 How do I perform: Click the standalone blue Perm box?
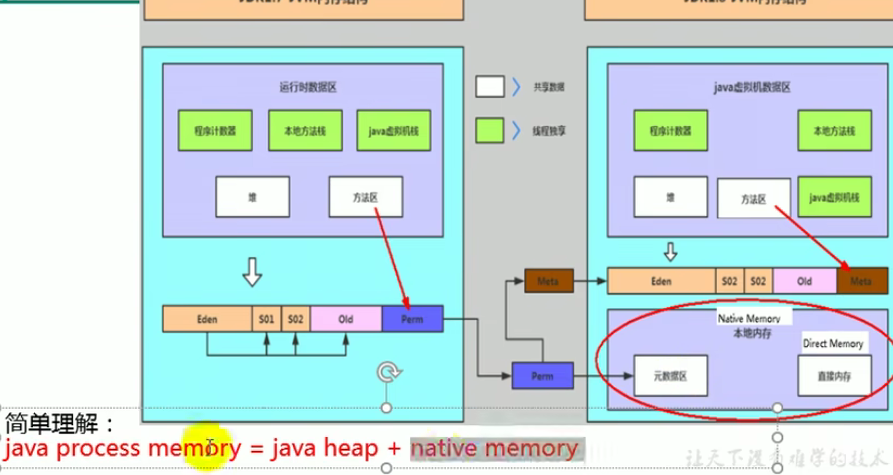pos(543,376)
